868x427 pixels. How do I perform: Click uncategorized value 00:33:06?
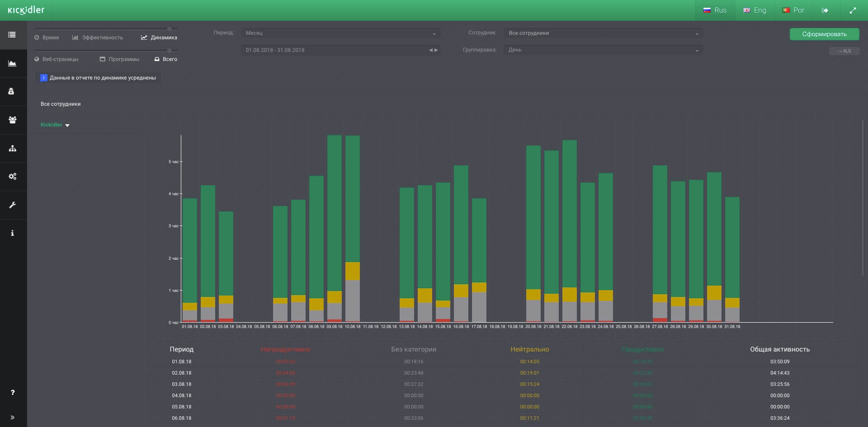414,418
